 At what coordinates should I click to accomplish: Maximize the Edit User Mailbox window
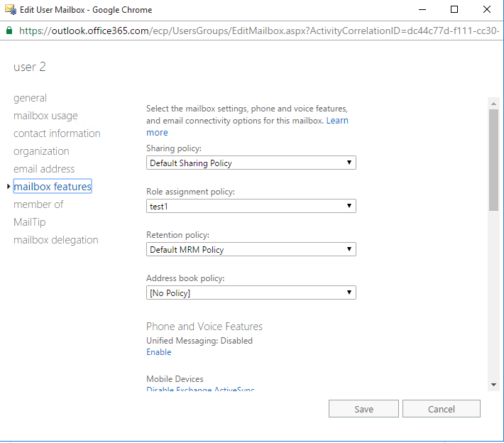454,10
